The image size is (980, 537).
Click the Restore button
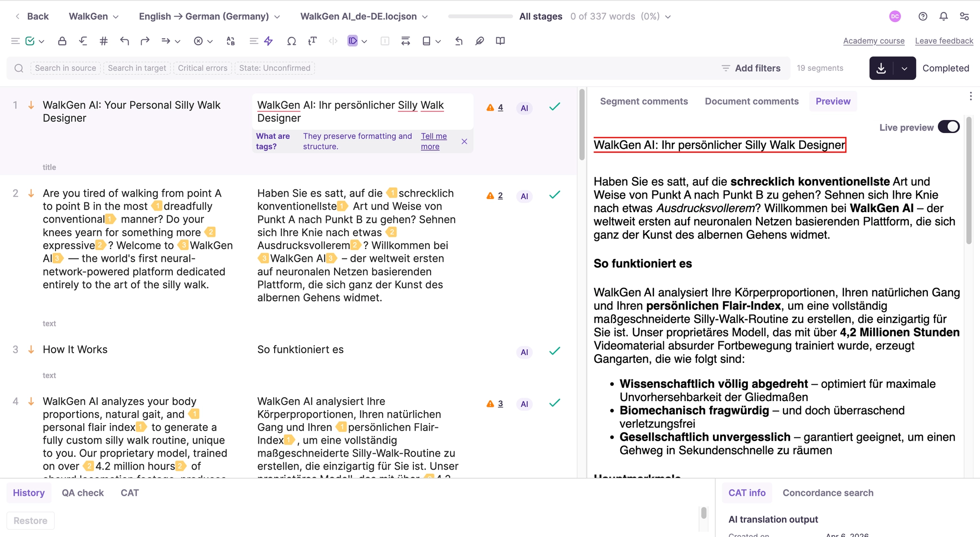[31, 521]
